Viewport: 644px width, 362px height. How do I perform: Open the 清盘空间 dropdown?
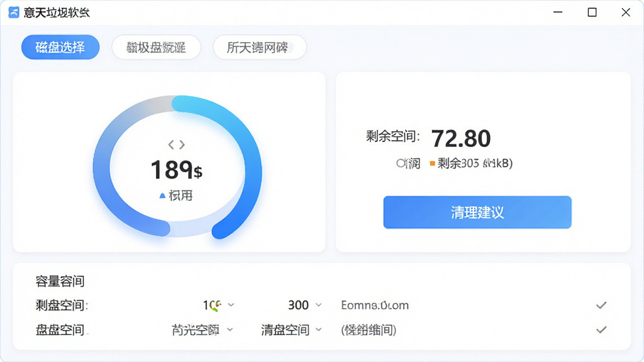tap(291, 329)
